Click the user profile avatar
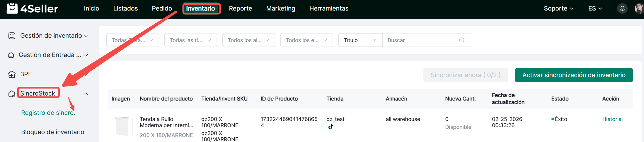Screen dimensions: 644x142 point(639,8)
